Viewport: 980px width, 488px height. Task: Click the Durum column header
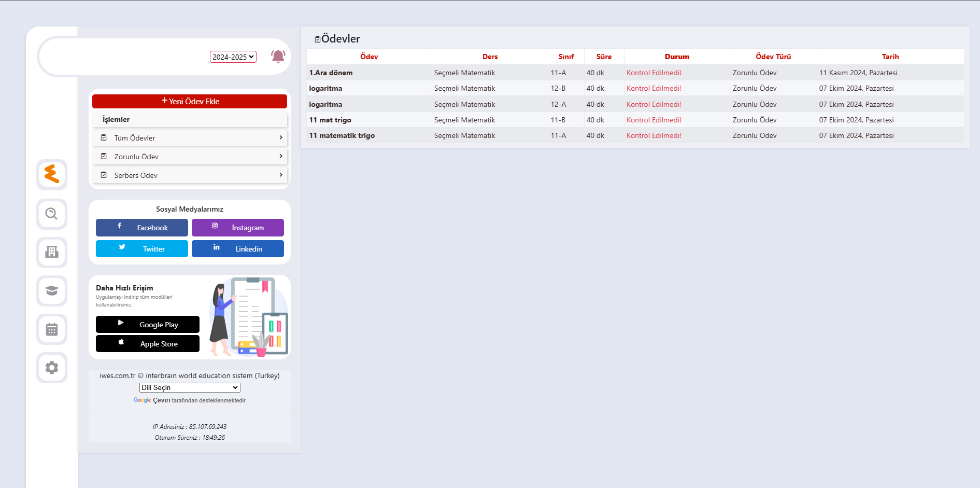tap(677, 57)
